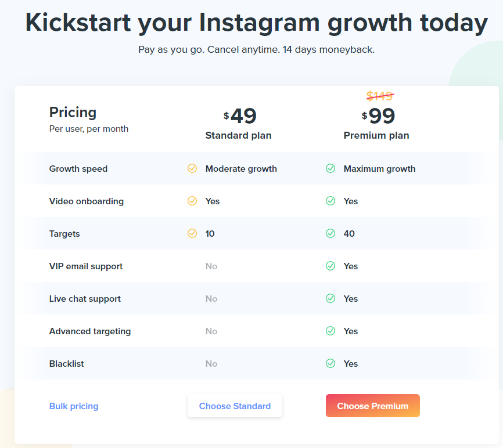Click the green check in the Blacklist row
Screen dimensions: 503x448
click(330, 363)
